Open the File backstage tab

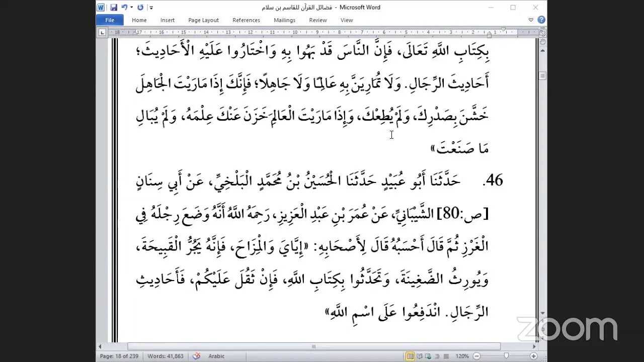pos(110,20)
